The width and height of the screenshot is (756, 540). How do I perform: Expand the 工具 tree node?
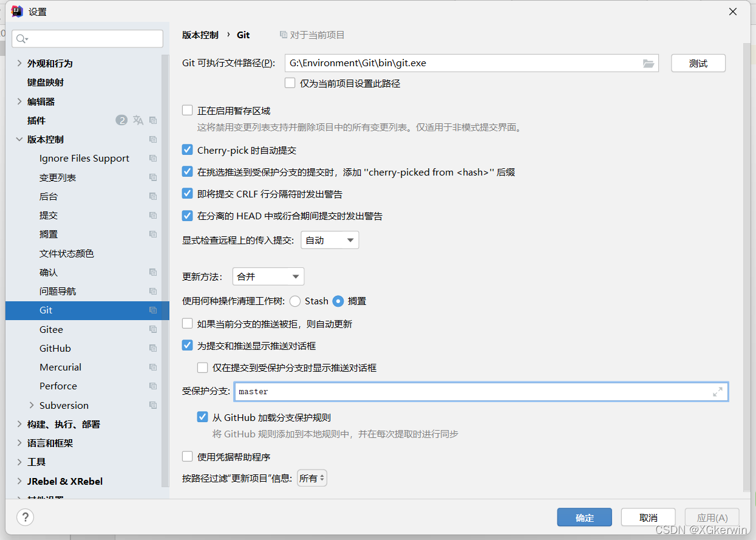point(19,462)
